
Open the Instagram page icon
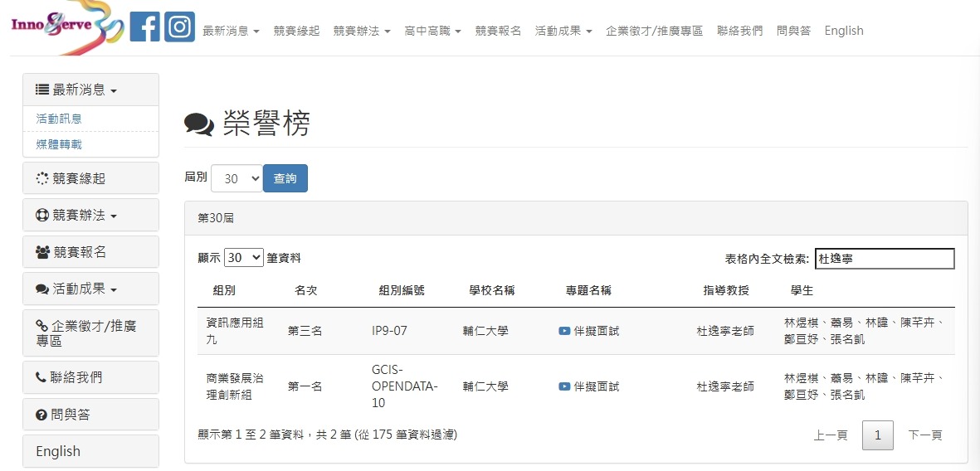tap(179, 27)
